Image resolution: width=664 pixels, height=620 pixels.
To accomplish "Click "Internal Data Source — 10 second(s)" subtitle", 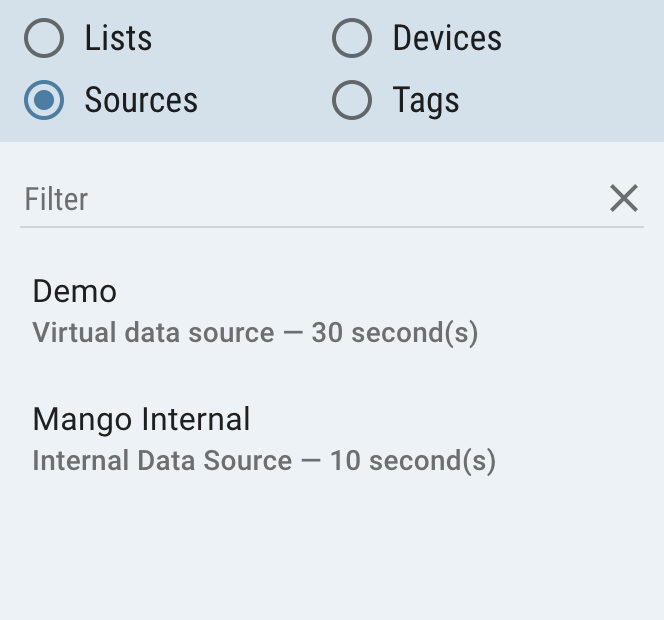I will click(x=264, y=461).
